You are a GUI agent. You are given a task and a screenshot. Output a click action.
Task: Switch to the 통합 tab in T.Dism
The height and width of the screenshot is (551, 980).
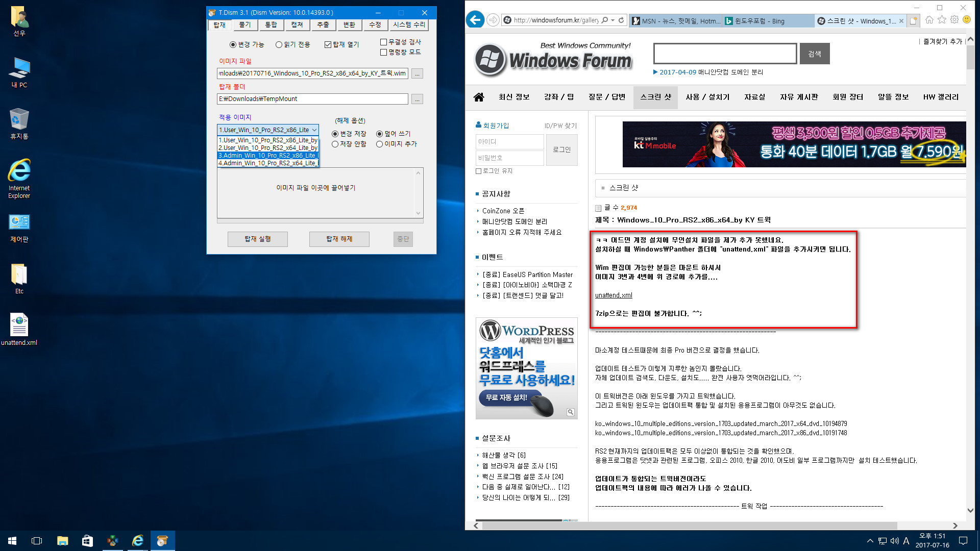click(271, 24)
